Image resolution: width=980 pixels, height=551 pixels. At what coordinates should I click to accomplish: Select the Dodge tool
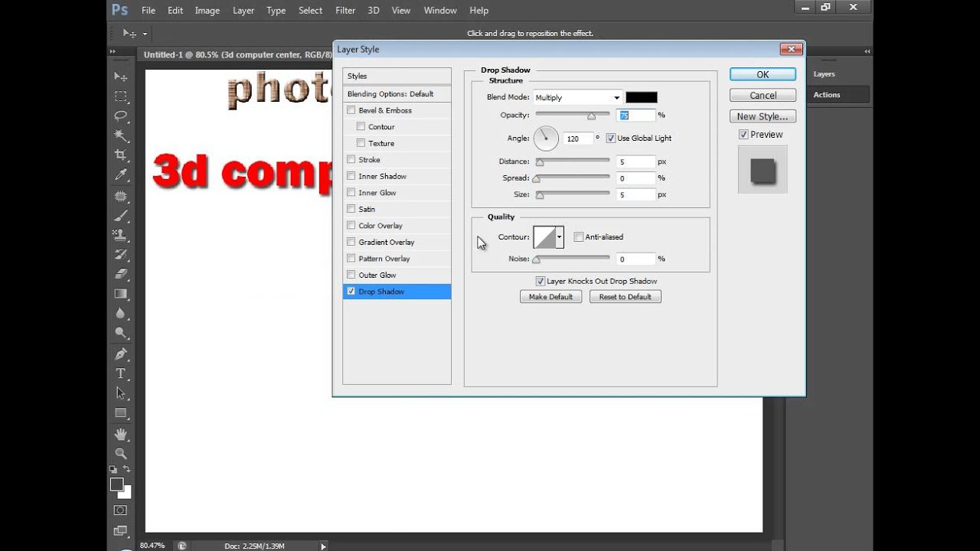coord(121,333)
